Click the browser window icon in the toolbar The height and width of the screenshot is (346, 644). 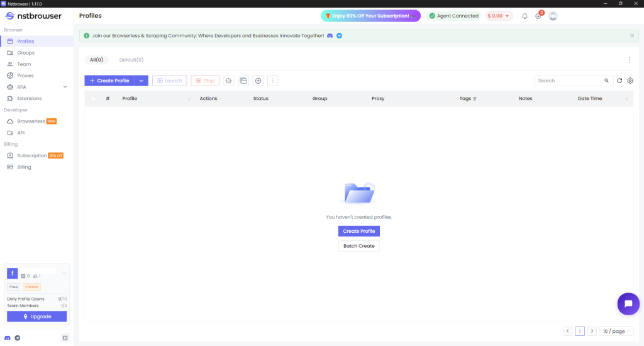243,81
